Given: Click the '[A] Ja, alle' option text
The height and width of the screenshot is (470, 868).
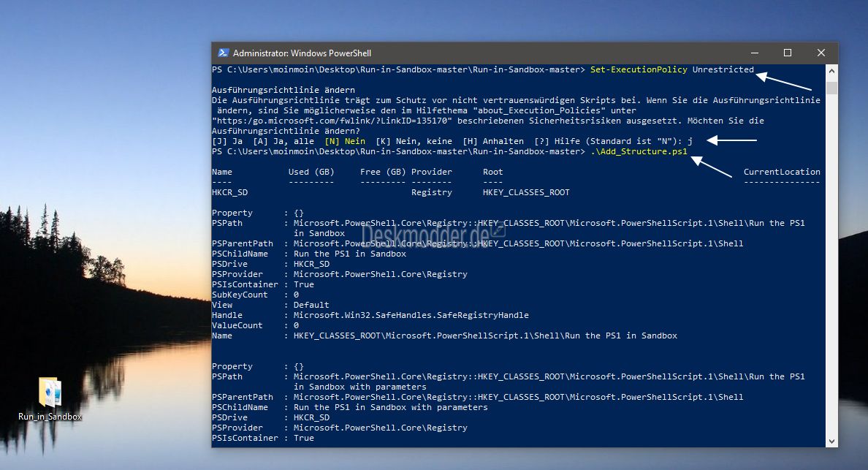Looking at the screenshot, I should 283,141.
